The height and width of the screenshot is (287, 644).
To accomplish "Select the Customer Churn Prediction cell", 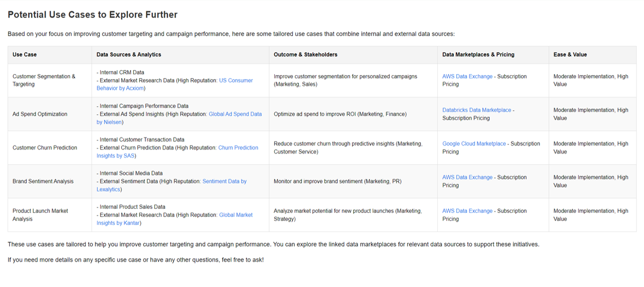I will [x=49, y=148].
